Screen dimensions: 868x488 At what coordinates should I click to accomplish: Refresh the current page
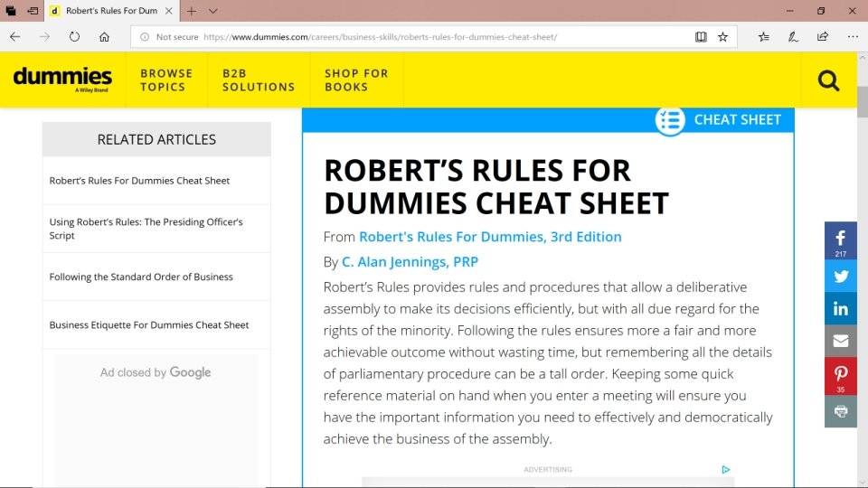pyautogui.click(x=74, y=37)
